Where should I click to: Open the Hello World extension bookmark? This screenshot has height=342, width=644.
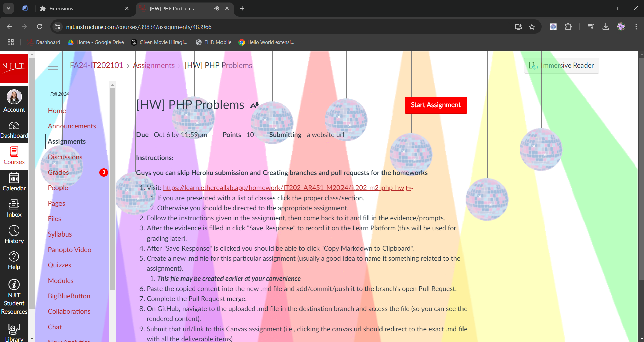[x=266, y=42]
